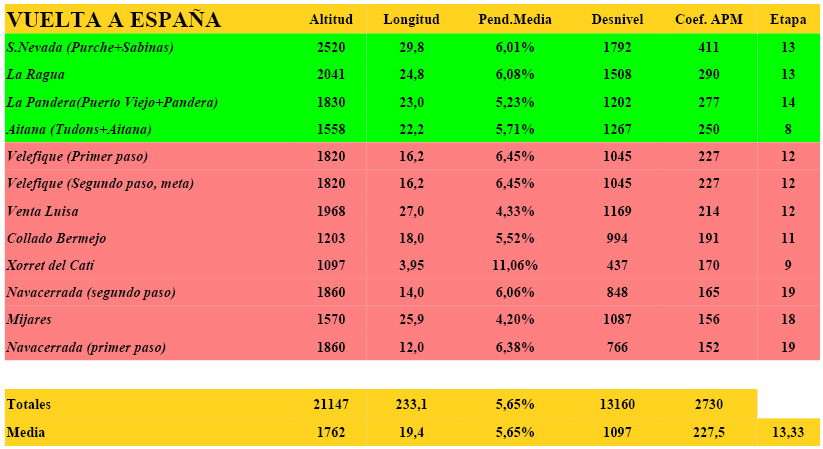The image size is (823, 449).
Task: Click the VUELTA A ESPAÑA title cell
Action: point(113,20)
